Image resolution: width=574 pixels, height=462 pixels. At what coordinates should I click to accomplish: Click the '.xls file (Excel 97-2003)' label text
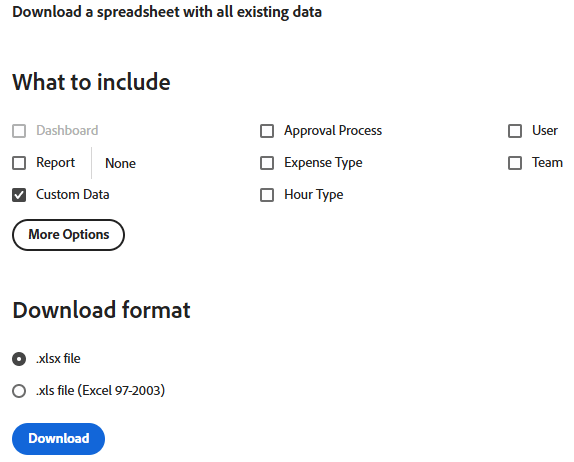[x=100, y=391]
